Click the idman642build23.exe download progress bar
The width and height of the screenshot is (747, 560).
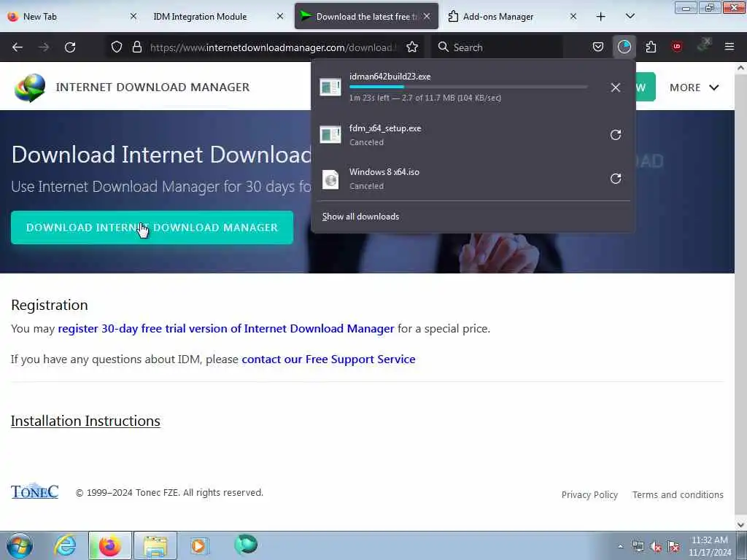[x=468, y=87]
